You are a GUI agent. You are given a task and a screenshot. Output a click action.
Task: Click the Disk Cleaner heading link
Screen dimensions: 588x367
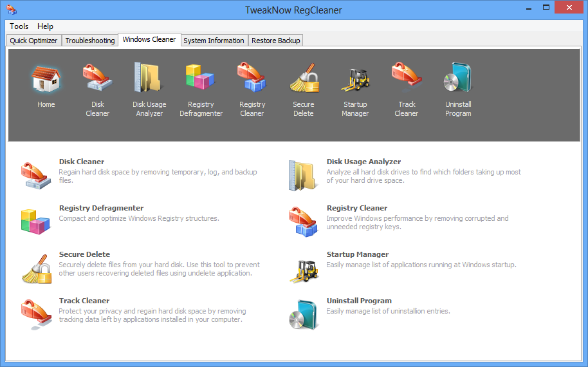81,162
